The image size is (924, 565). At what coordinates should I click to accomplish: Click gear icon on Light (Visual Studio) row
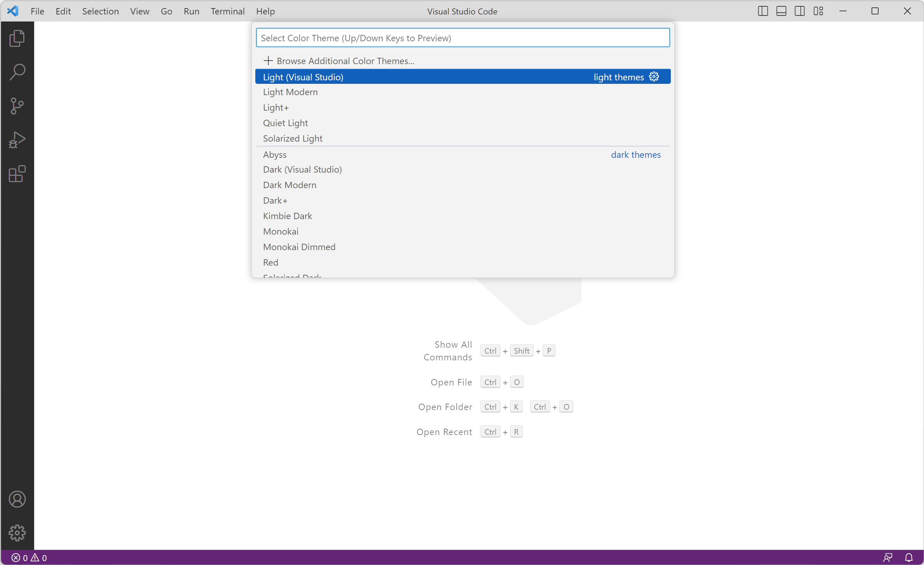pos(654,76)
